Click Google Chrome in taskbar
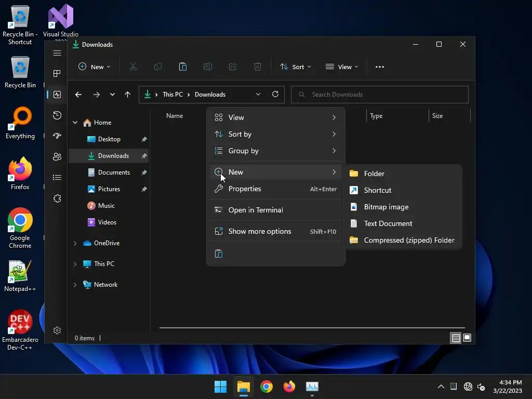Viewport: 532px width, 399px height. click(267, 387)
